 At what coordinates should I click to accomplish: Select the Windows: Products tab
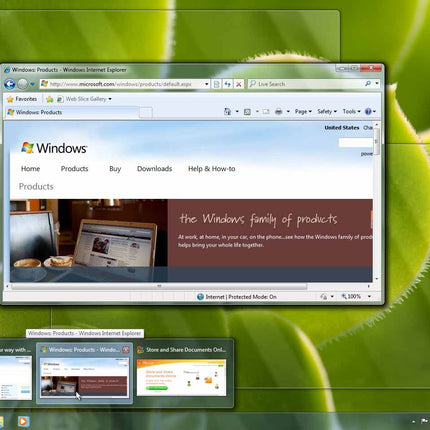pyautogui.click(x=72, y=112)
